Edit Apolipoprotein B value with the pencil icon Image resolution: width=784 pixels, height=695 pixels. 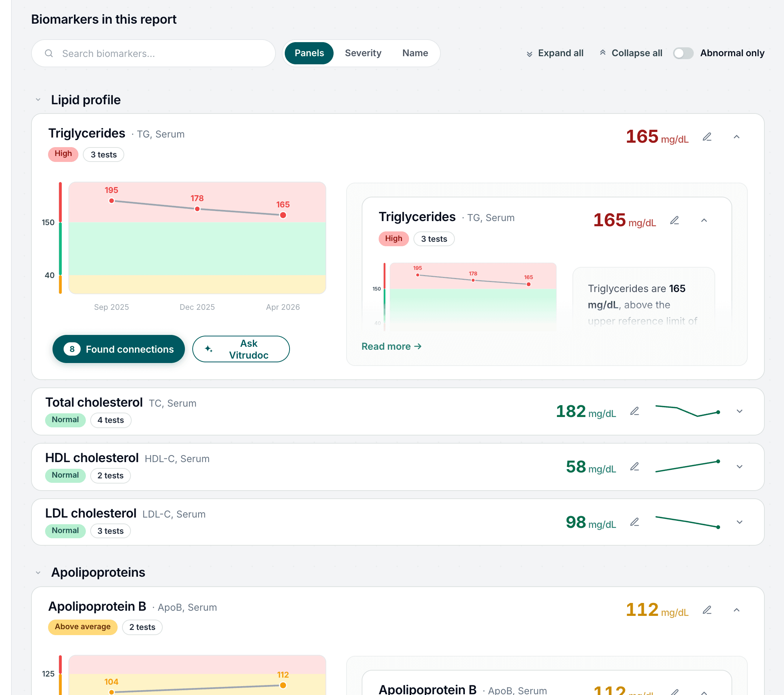click(x=707, y=610)
